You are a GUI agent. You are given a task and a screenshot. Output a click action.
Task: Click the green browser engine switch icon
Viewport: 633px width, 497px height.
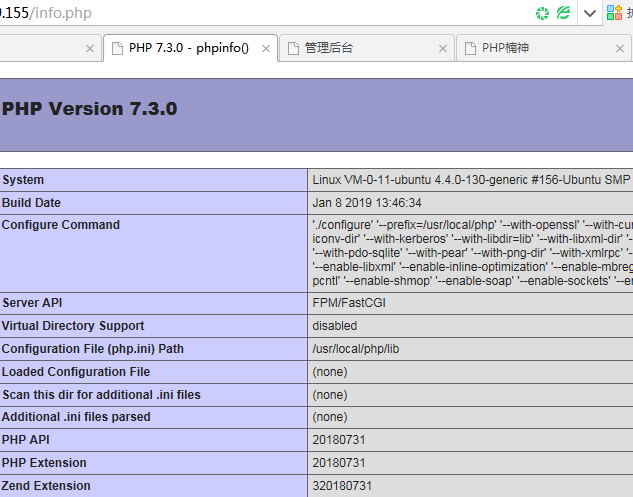pos(563,13)
